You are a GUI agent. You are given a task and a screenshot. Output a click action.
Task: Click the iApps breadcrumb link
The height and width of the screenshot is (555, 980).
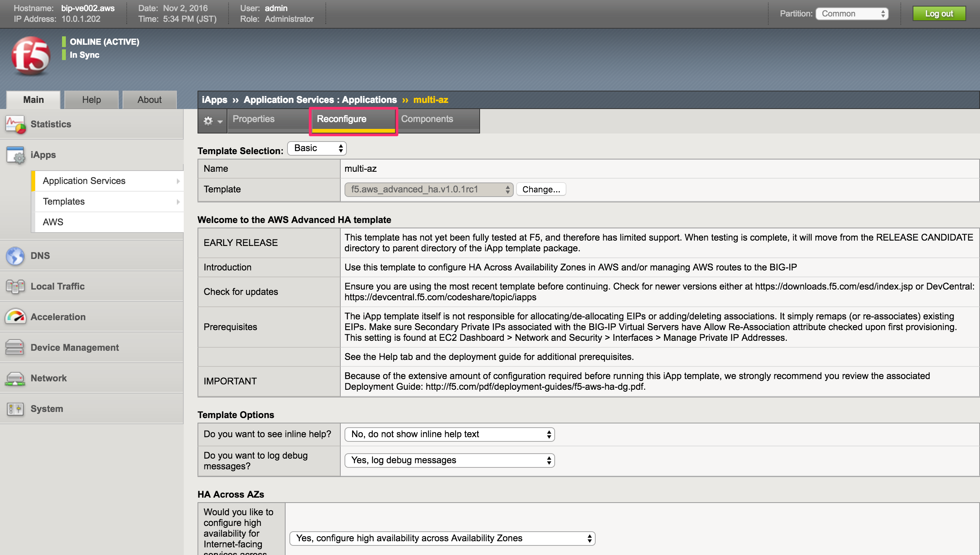coord(214,100)
